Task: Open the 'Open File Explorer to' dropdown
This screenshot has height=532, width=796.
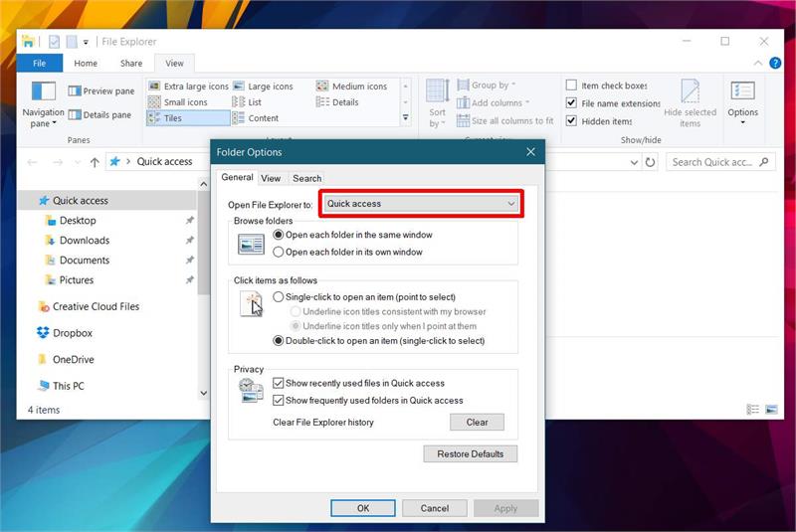Action: coord(421,204)
